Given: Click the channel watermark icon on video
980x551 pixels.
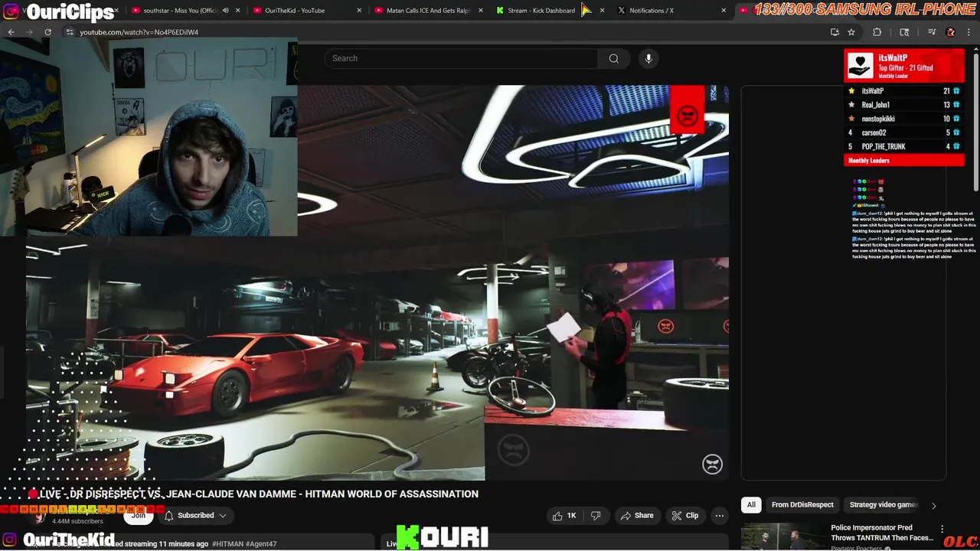Looking at the screenshot, I should coord(712,464).
